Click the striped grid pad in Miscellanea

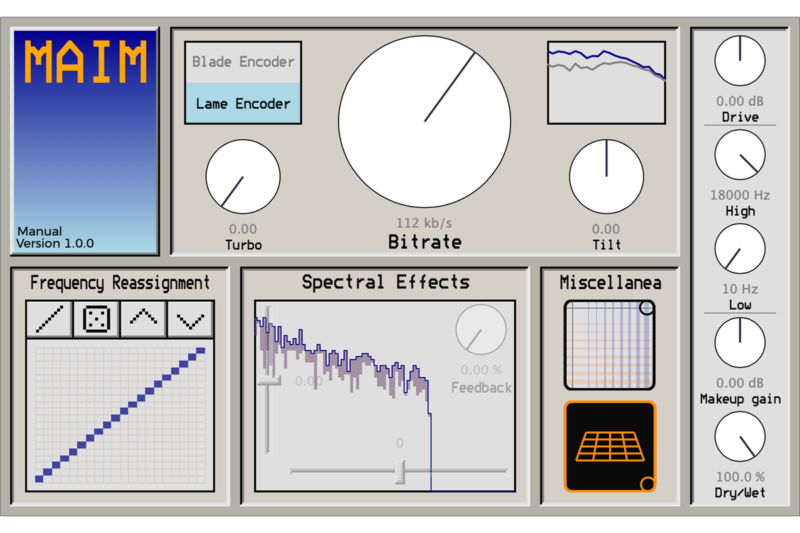click(609, 345)
